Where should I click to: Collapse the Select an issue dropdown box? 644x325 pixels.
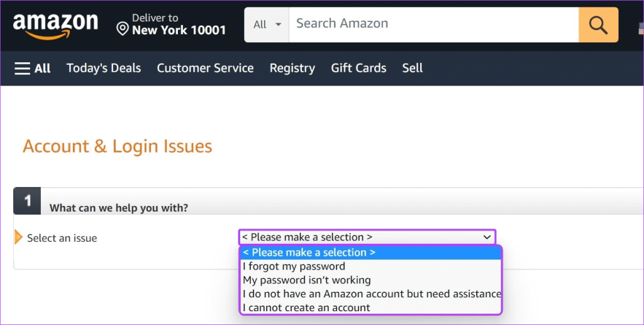tap(367, 237)
